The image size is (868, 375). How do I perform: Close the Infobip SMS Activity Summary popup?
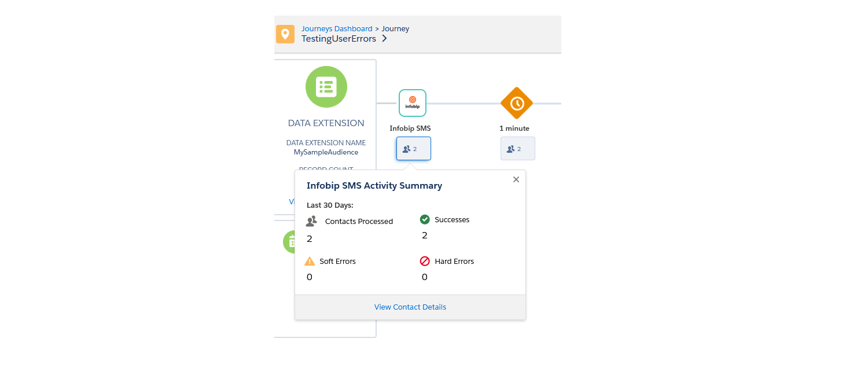coord(516,179)
